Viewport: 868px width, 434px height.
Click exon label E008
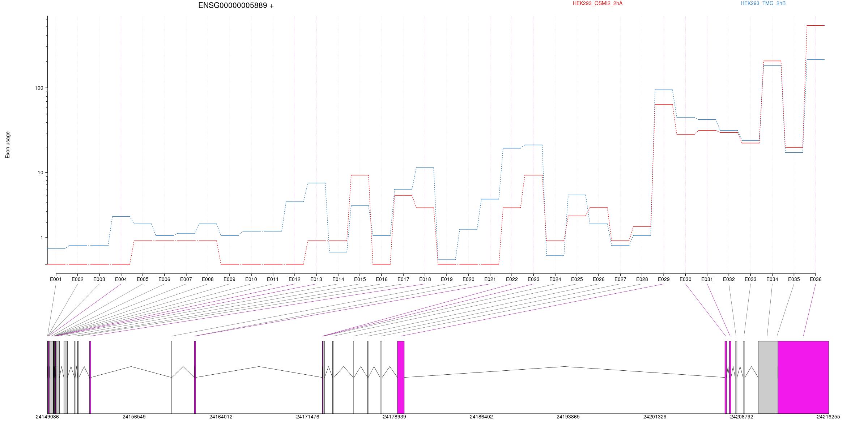click(208, 279)
